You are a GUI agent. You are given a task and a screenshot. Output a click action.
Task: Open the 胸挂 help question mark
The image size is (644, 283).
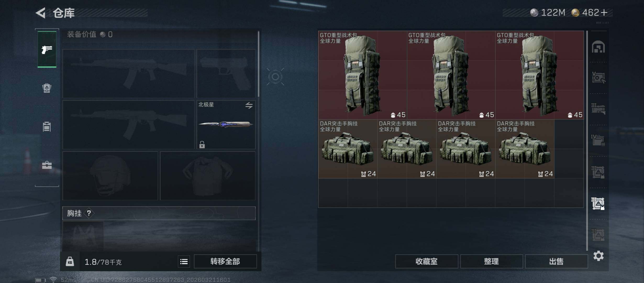tap(89, 213)
